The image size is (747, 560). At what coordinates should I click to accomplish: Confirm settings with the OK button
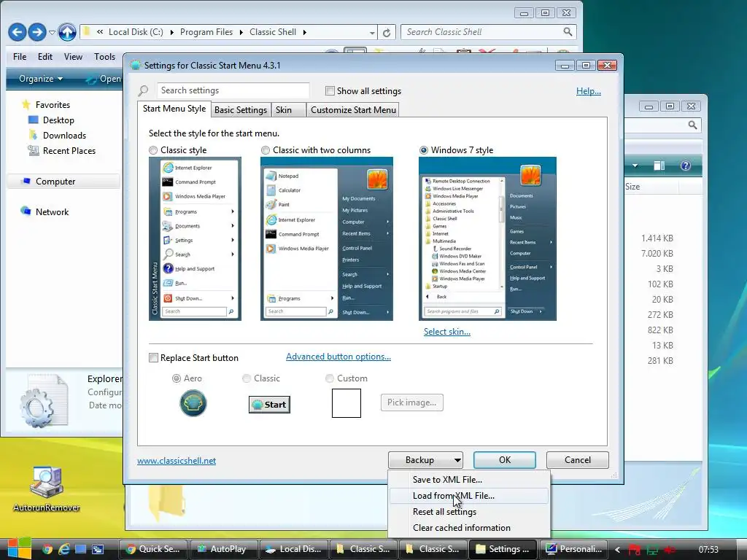coord(505,460)
